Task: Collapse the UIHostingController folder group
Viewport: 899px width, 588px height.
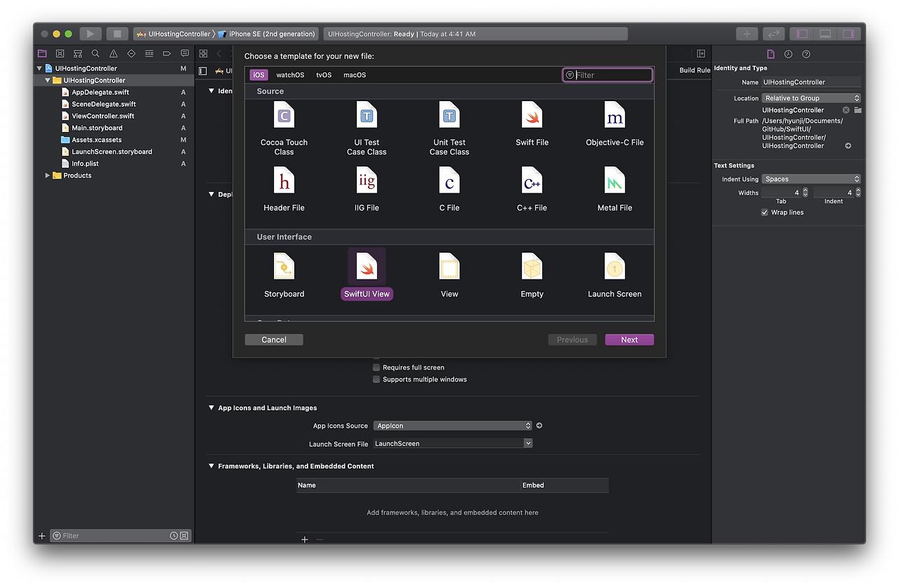Action: [x=48, y=80]
